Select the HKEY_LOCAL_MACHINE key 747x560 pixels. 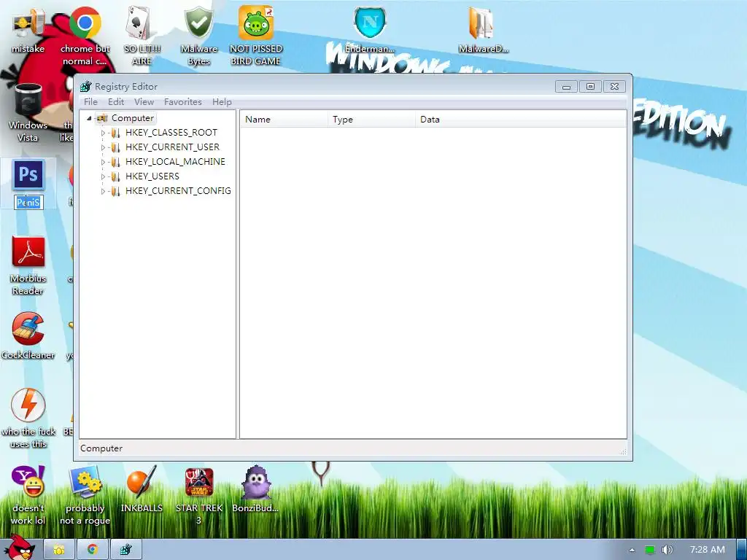[x=175, y=162]
